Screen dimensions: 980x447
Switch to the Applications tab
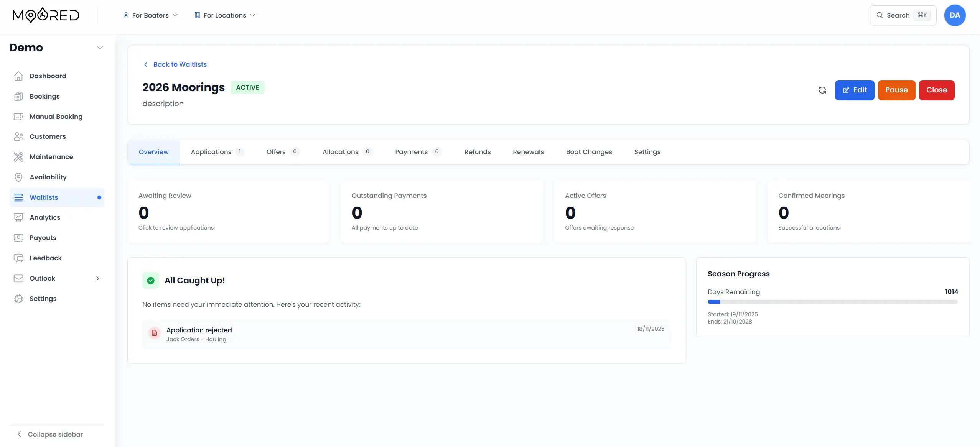[211, 152]
